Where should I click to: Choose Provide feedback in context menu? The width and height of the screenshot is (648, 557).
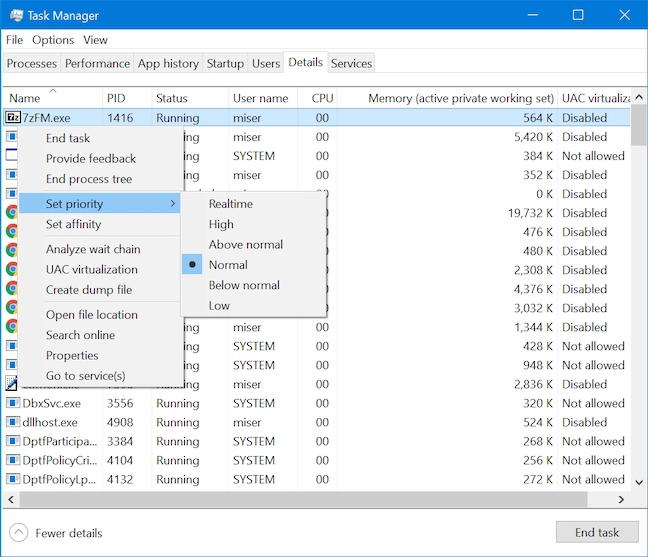[91, 158]
